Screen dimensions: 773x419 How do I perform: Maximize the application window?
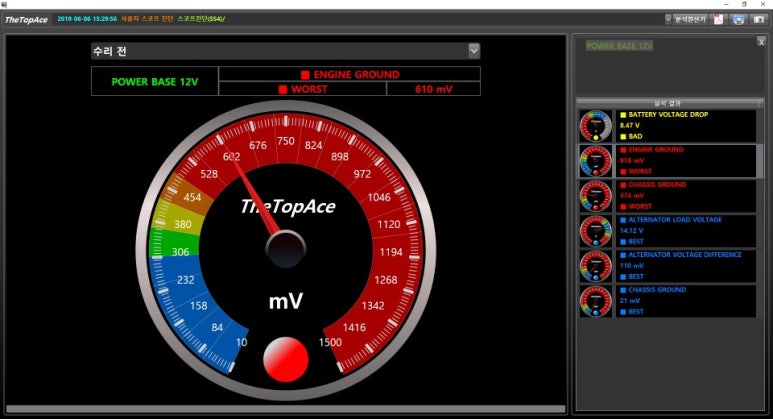click(744, 4)
